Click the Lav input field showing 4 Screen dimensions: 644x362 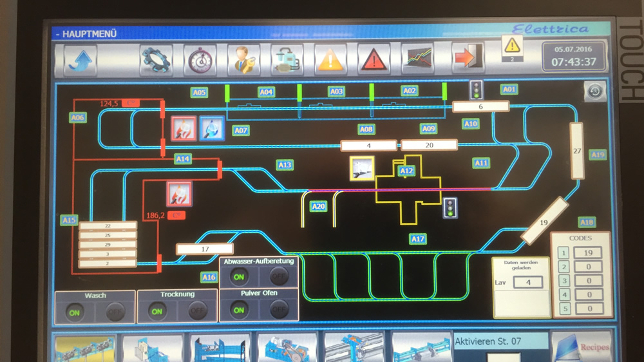[x=528, y=282]
